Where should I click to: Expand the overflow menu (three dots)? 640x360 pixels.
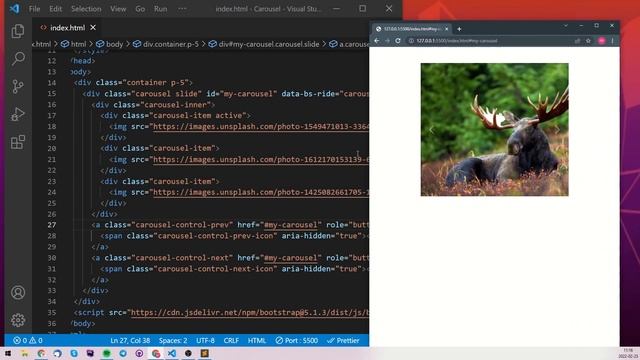182,9
